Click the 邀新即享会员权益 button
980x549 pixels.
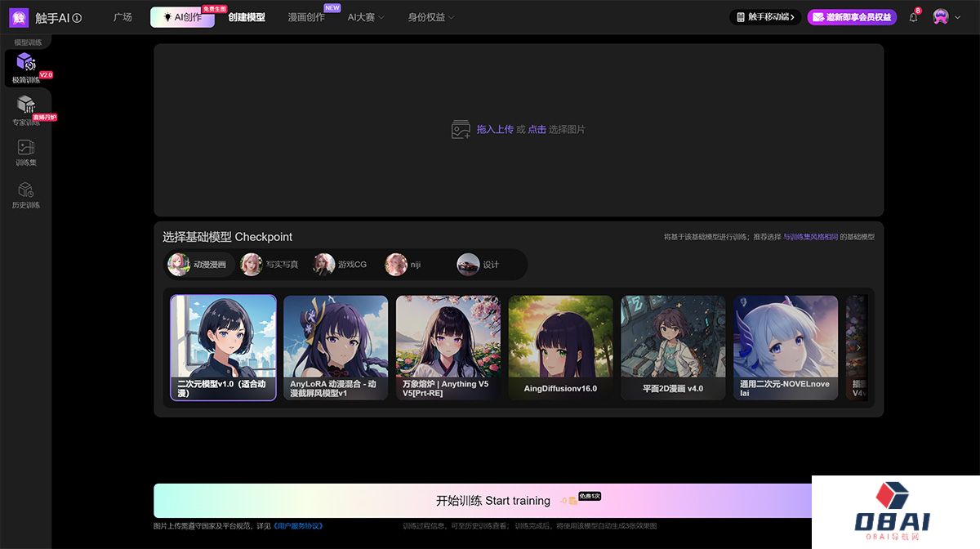point(852,17)
